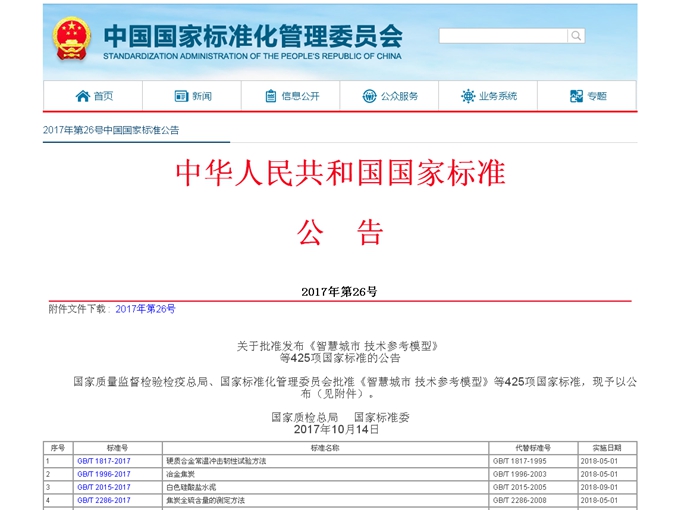Image resolution: width=700 pixels, height=510 pixels.
Task: Open standard GB/T 2015-2017 link
Action: tap(103, 487)
